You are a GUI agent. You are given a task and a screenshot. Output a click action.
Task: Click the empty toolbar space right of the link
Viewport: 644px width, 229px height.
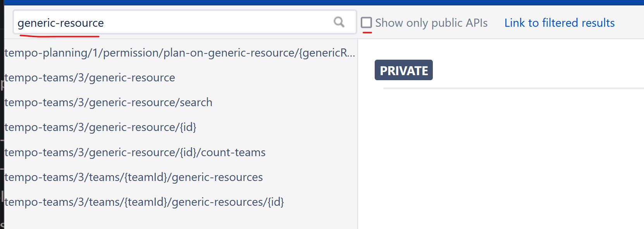(630, 23)
